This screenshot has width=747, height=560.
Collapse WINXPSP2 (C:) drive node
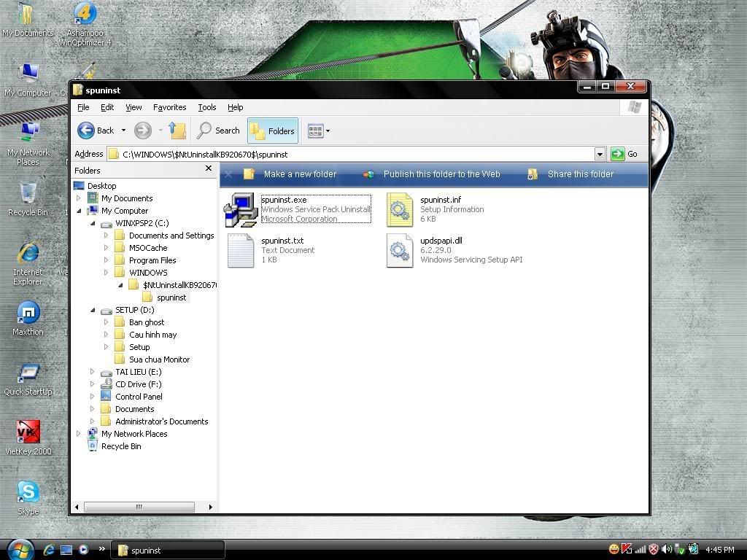pos(93,223)
